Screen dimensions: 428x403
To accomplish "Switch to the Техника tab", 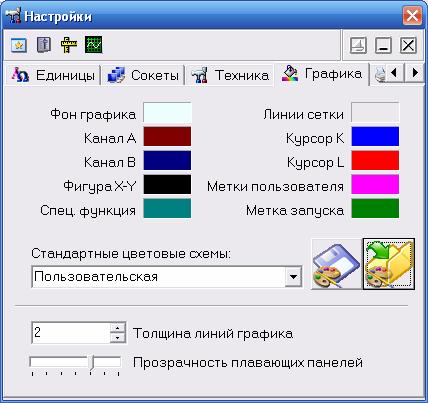I will tap(230, 75).
